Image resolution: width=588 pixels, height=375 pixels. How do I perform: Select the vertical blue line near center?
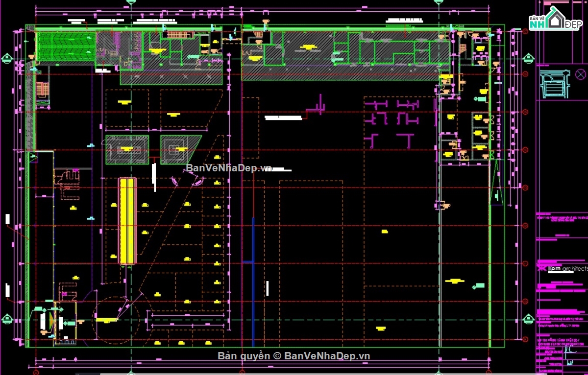253,281
